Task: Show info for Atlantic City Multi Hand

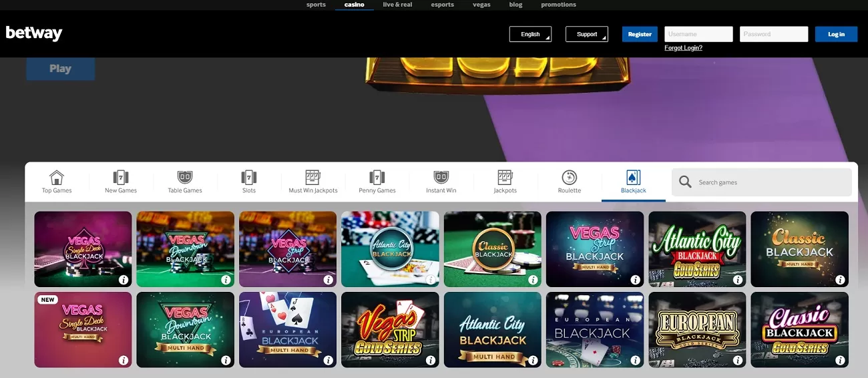Action: 533,360
